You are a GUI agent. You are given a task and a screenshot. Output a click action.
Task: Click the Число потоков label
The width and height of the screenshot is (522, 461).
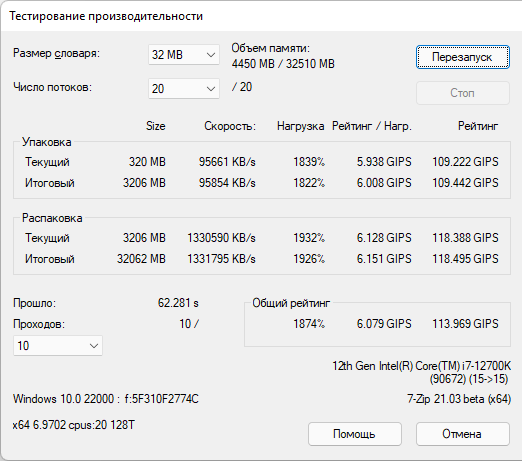52,87
